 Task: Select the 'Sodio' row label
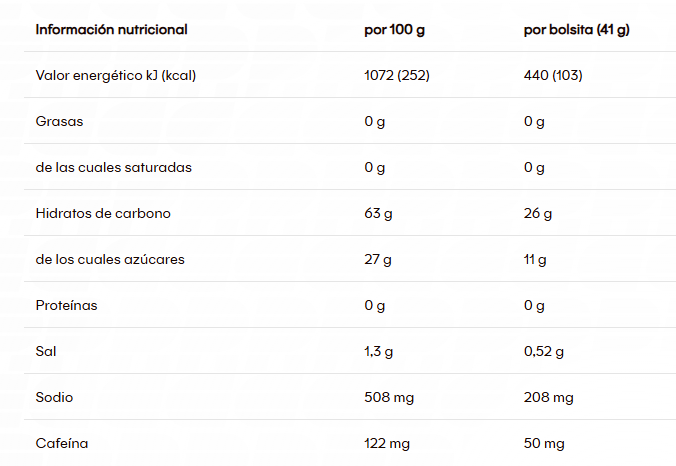[x=54, y=398]
